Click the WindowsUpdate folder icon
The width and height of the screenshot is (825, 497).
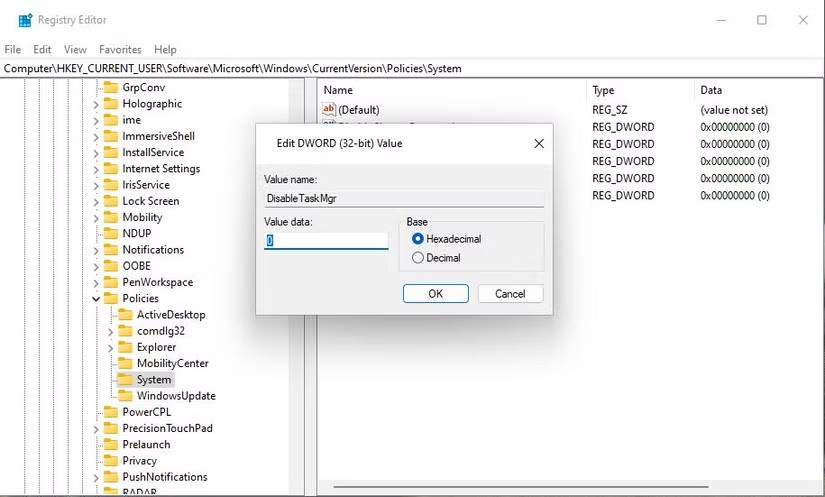pyautogui.click(x=125, y=396)
